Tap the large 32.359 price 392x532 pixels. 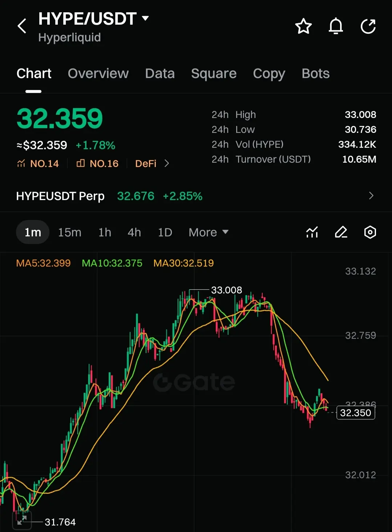60,118
